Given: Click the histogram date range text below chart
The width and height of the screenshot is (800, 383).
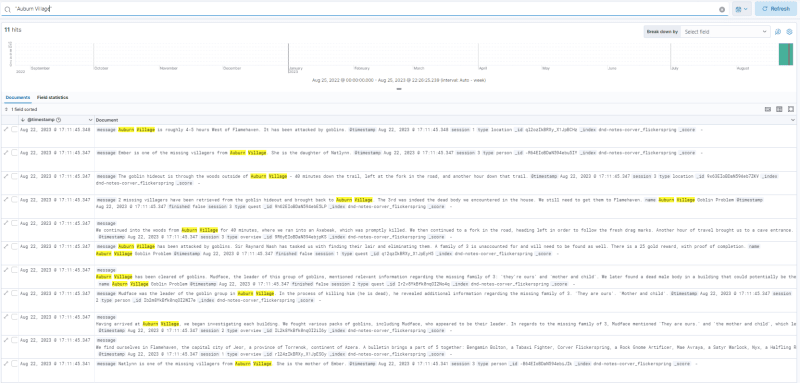Looking at the screenshot, I should pyautogui.click(x=399, y=80).
